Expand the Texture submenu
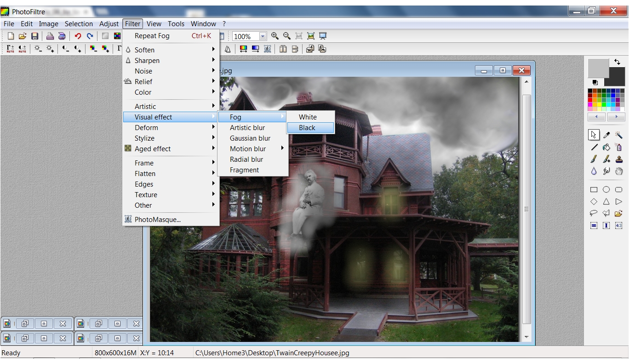 point(171,194)
